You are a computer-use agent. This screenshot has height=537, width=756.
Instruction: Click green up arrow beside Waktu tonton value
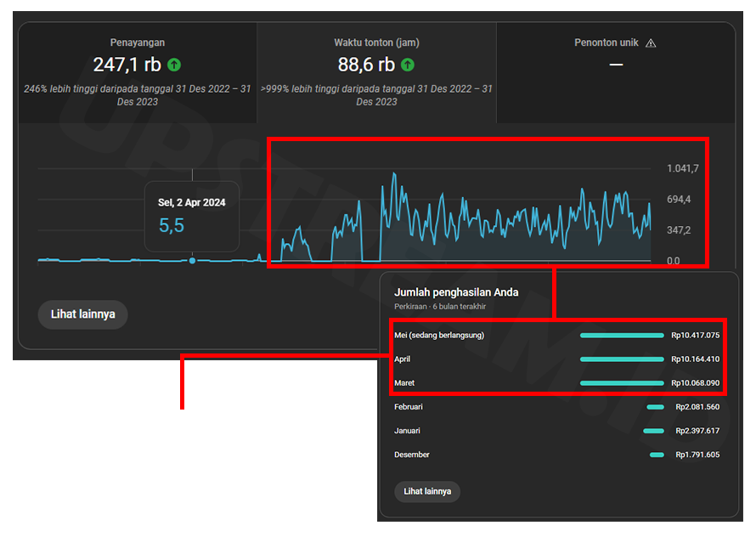pyautogui.click(x=408, y=65)
